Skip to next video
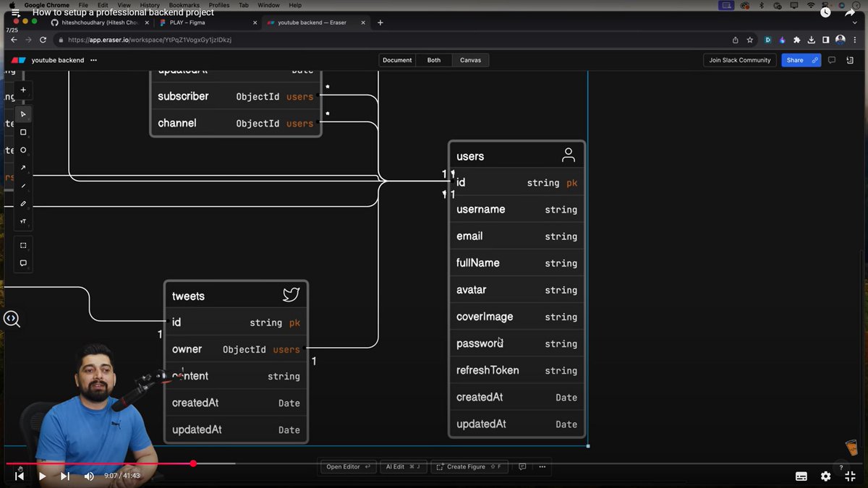This screenshot has height=488, width=868. point(65,476)
